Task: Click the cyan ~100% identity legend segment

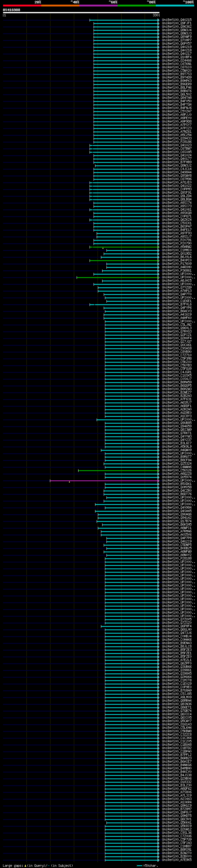Action: (x=175, y=6)
